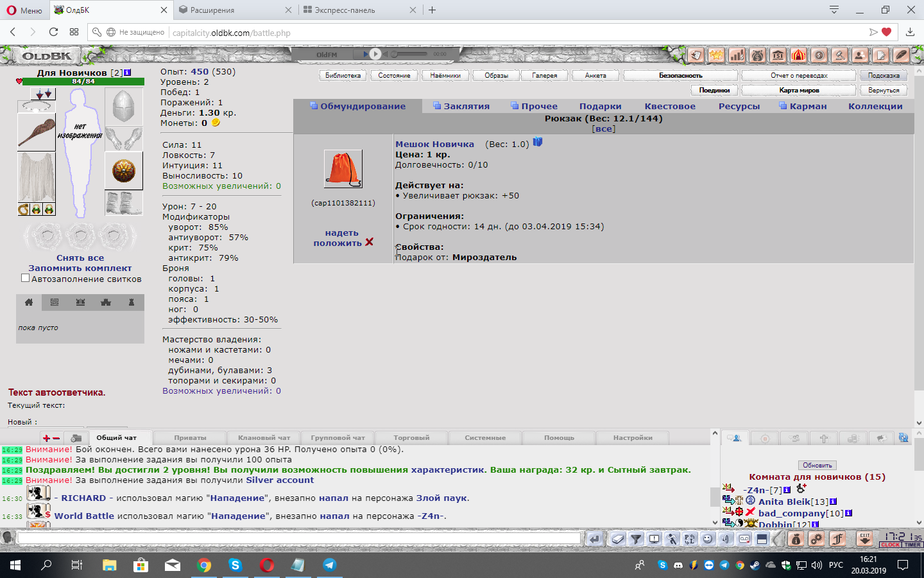Image resolution: width=924 pixels, height=578 pixels.
Task: Open the auction gavel icon in top toolbar
Action: tap(839, 55)
